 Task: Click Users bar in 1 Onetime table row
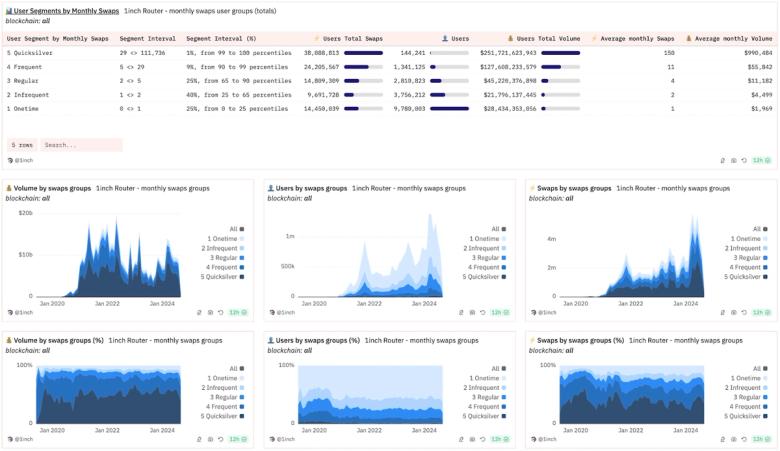(x=450, y=108)
